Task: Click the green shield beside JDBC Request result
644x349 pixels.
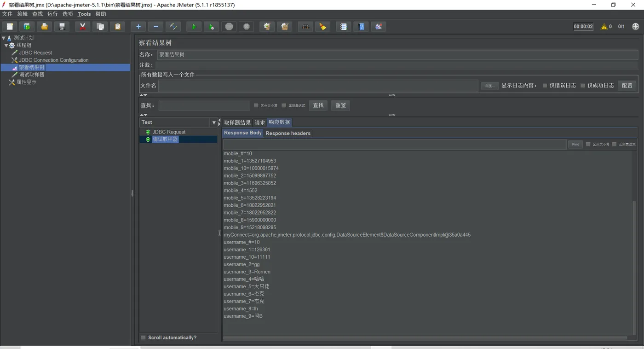Action: pyautogui.click(x=148, y=132)
